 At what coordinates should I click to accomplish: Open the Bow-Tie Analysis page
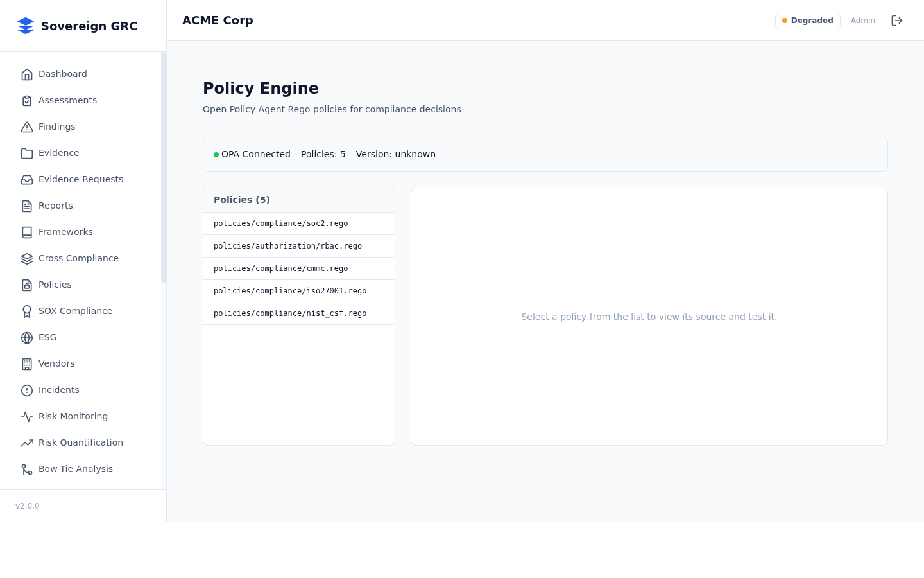tap(76, 469)
